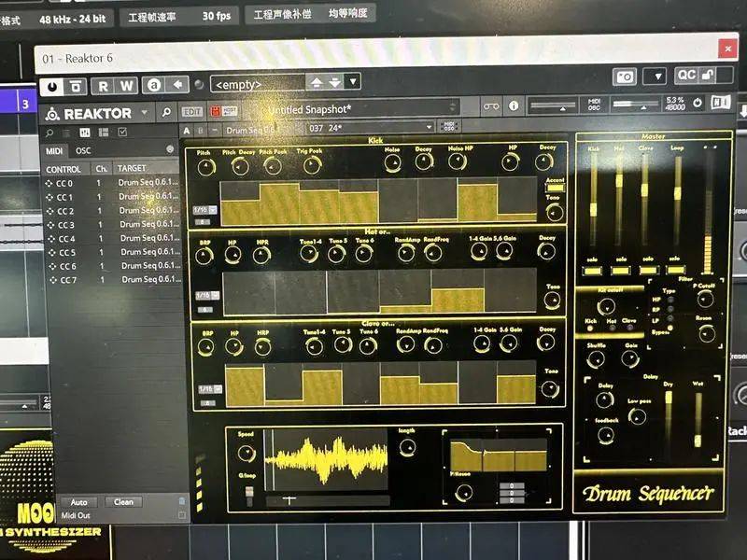Open the info hints icon
747x560 pixels.
click(514, 105)
